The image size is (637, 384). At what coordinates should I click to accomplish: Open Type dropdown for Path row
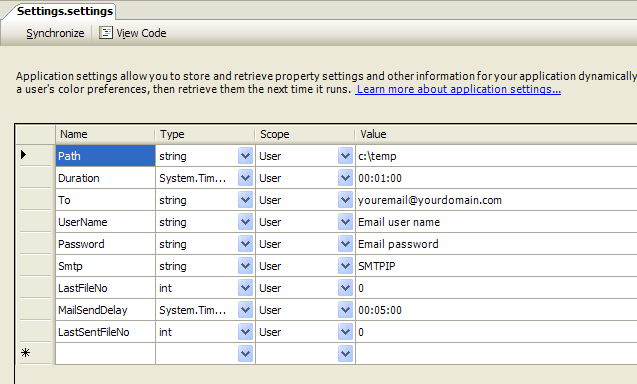coord(245,156)
